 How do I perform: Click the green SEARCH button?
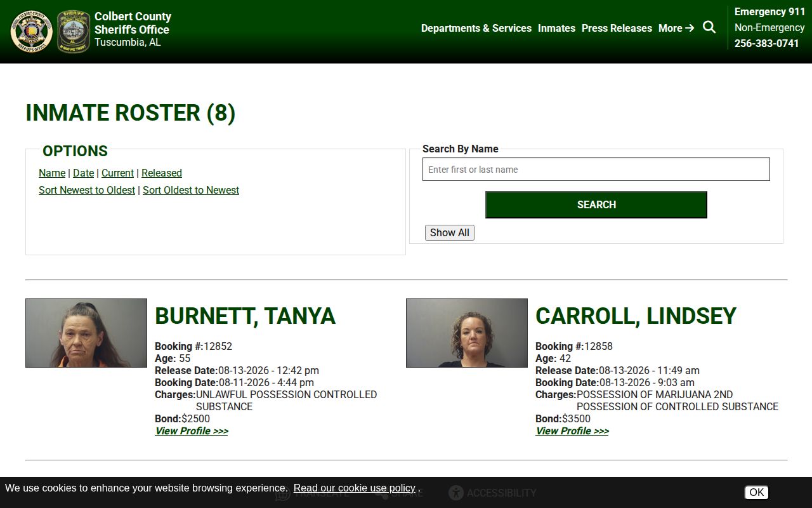click(x=596, y=204)
